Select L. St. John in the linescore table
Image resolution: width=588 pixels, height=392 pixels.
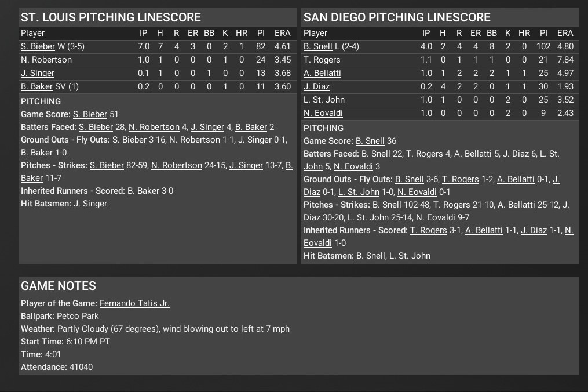pos(324,100)
